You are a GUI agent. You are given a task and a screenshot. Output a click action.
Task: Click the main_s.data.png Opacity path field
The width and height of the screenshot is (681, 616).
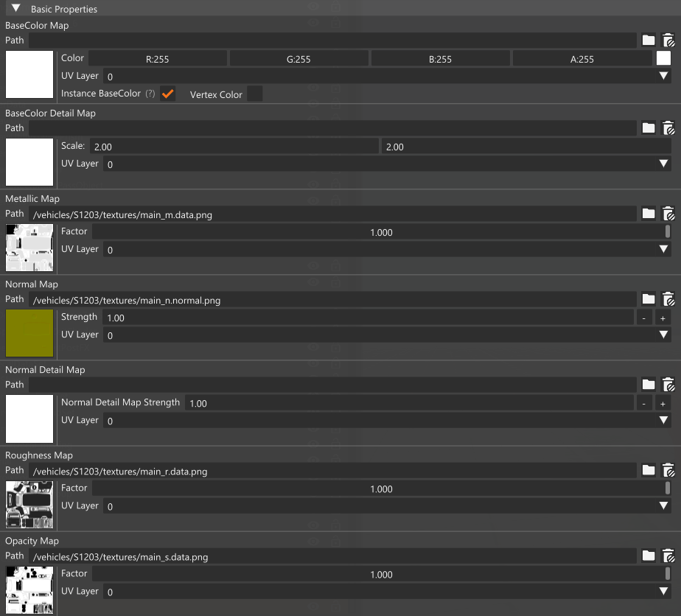tap(332, 556)
